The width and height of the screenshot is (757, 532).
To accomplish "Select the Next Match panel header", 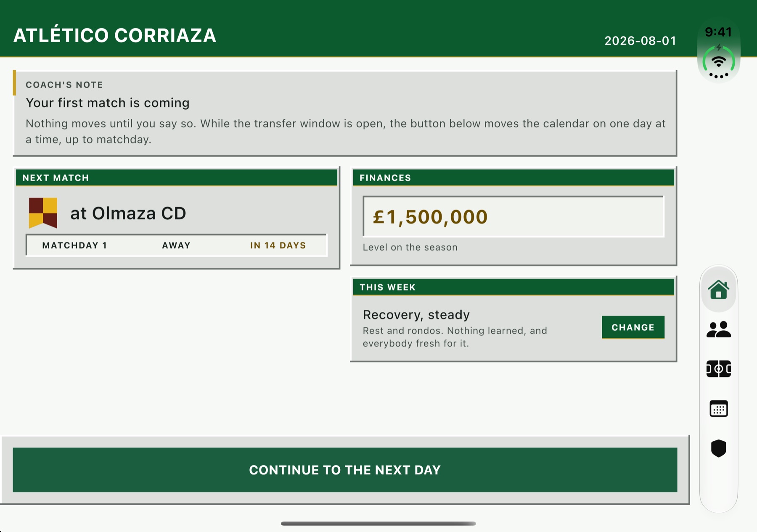I will (177, 177).
